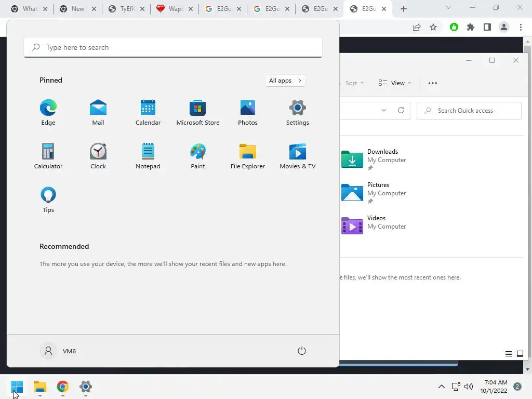Open the Calendar pinned app
The width and height of the screenshot is (532, 399).
coord(148,113)
